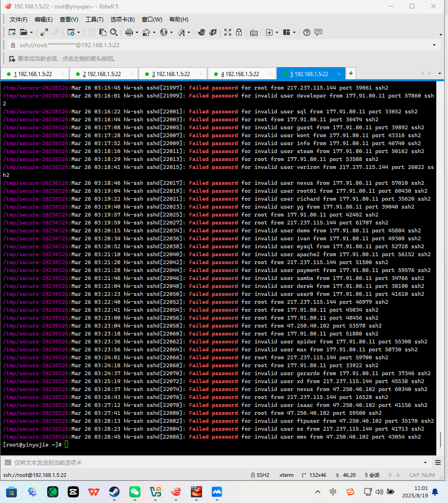The width and height of the screenshot is (448, 503).
Task: Click the Font toolbar icon
Action: point(182,32)
